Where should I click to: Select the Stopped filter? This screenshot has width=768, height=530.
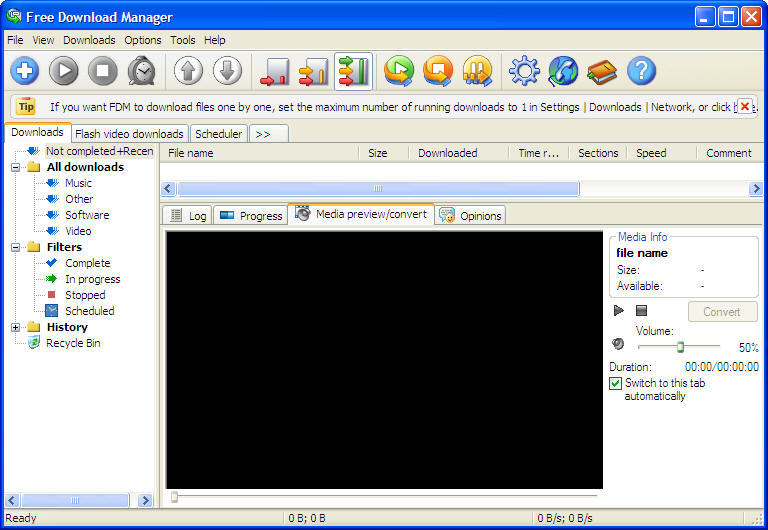click(x=85, y=295)
